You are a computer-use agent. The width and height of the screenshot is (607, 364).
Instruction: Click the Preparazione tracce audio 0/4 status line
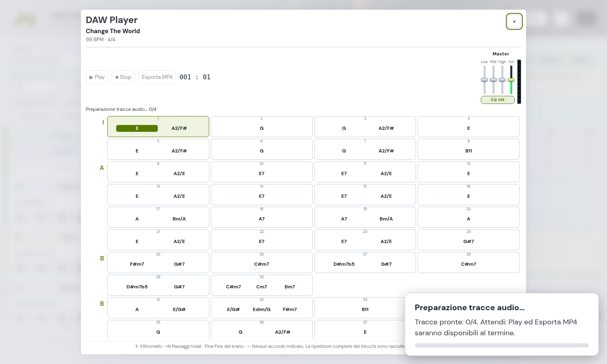tap(121, 109)
